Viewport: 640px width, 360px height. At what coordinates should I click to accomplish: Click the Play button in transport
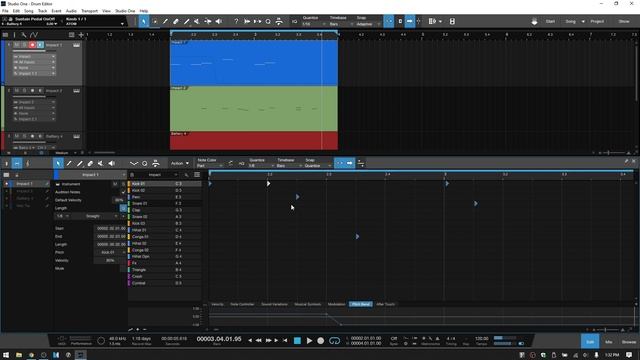(309, 340)
